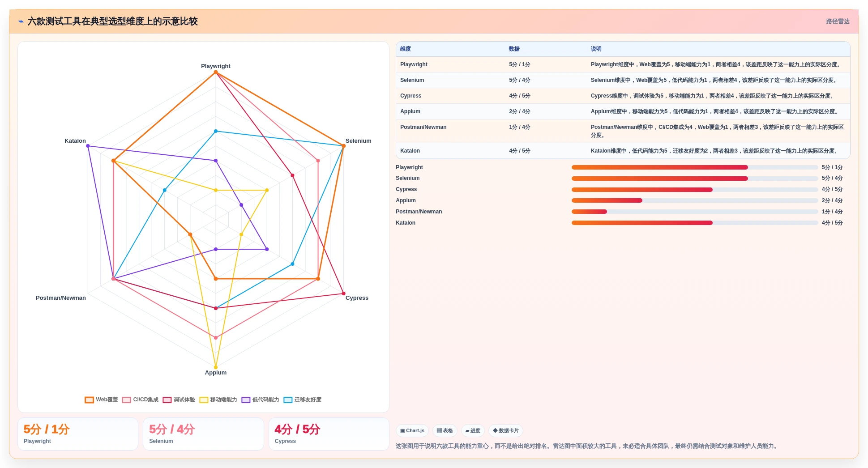The image size is (868, 468).
Task: Hide the Web覆盖 dataset via its label
Action: (107, 400)
